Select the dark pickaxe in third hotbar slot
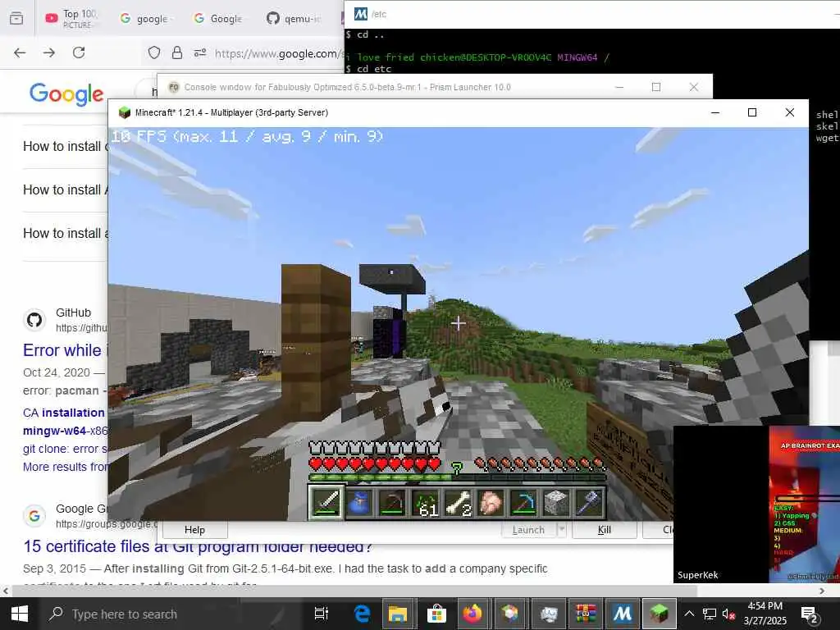 tap(393, 503)
